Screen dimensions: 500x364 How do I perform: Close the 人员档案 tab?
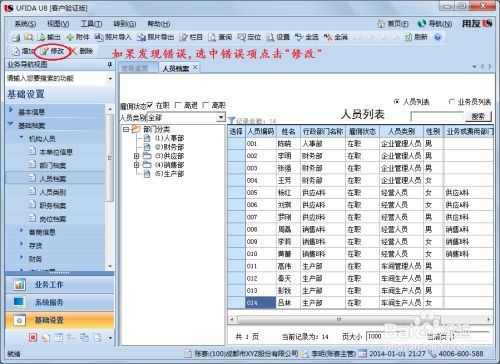(195, 67)
